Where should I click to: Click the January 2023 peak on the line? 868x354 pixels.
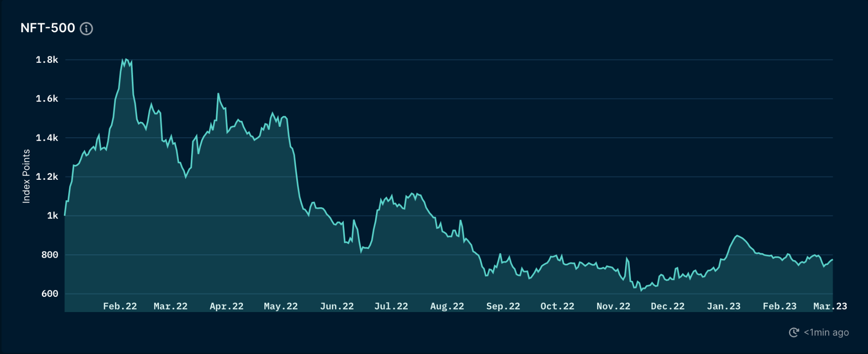[x=737, y=236]
